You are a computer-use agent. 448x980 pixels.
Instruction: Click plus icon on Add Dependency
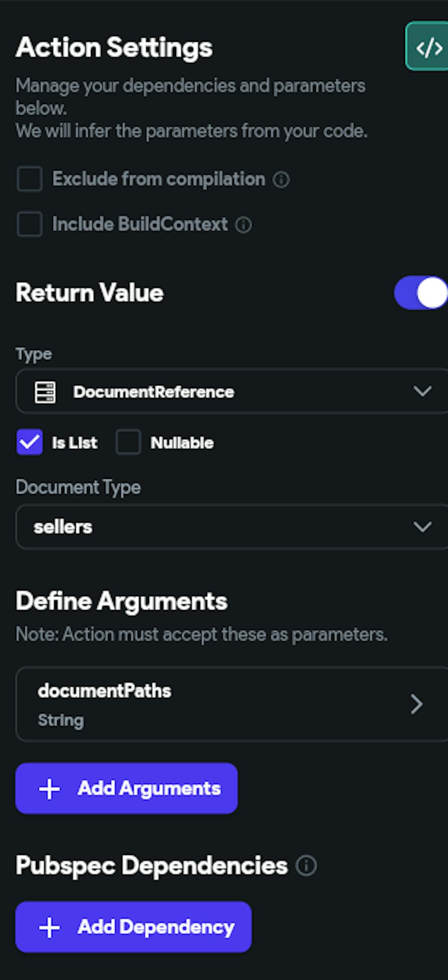pos(49,927)
